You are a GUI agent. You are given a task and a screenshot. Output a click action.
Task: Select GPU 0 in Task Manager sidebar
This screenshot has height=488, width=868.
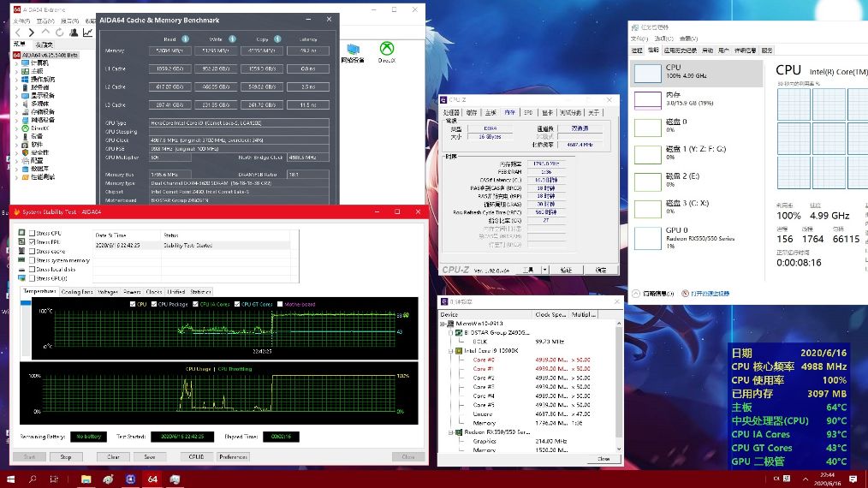(697, 237)
